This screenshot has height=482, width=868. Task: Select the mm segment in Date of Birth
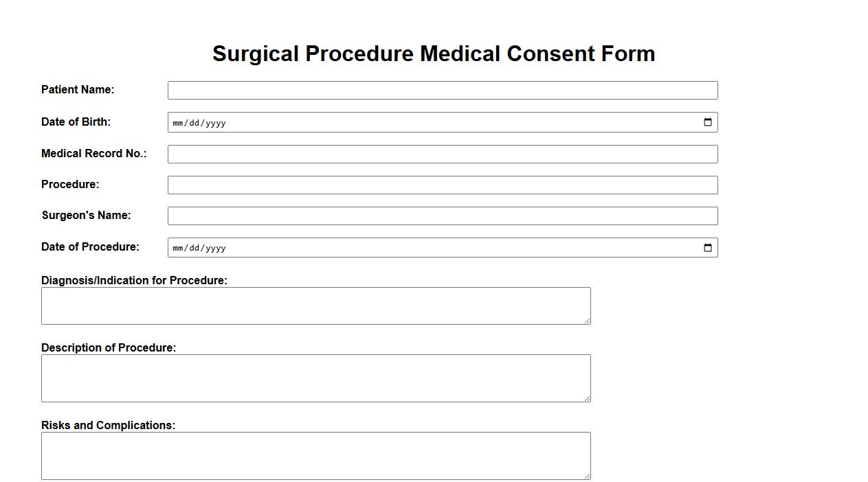(179, 123)
